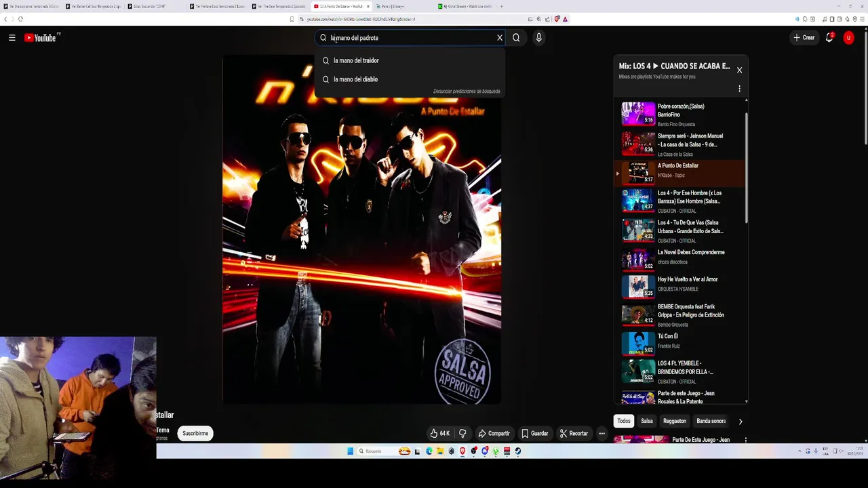The height and width of the screenshot is (488, 868).
Task: Open Recortar clip button
Action: click(x=574, y=433)
